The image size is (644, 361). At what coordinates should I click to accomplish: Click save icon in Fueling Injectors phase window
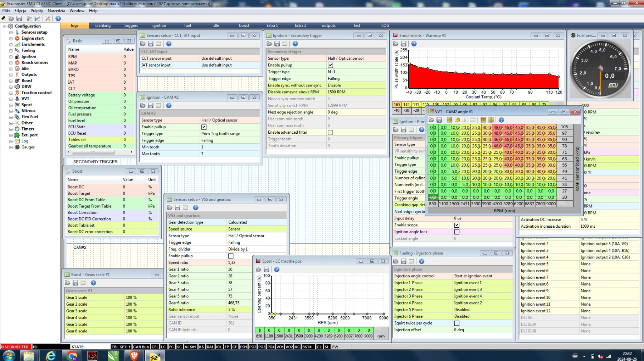(404, 261)
